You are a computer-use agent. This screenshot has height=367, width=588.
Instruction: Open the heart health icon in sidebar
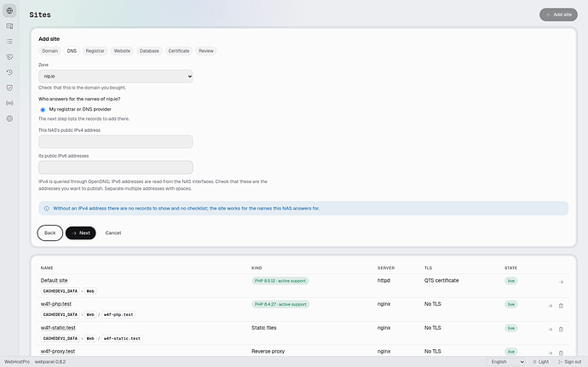(x=9, y=57)
